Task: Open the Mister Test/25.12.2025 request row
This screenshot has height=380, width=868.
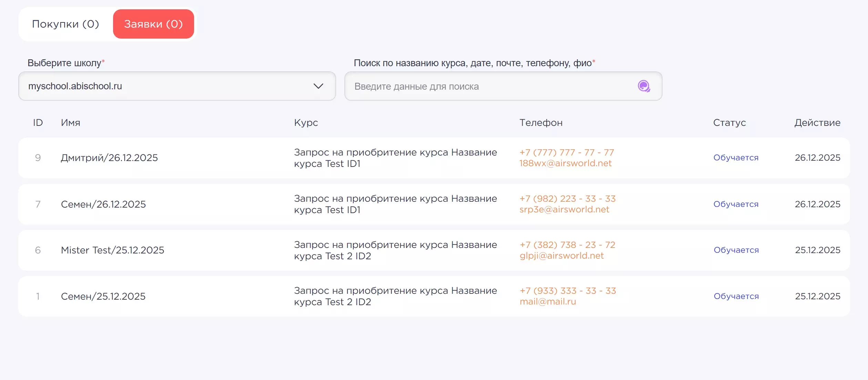Action: (x=112, y=250)
